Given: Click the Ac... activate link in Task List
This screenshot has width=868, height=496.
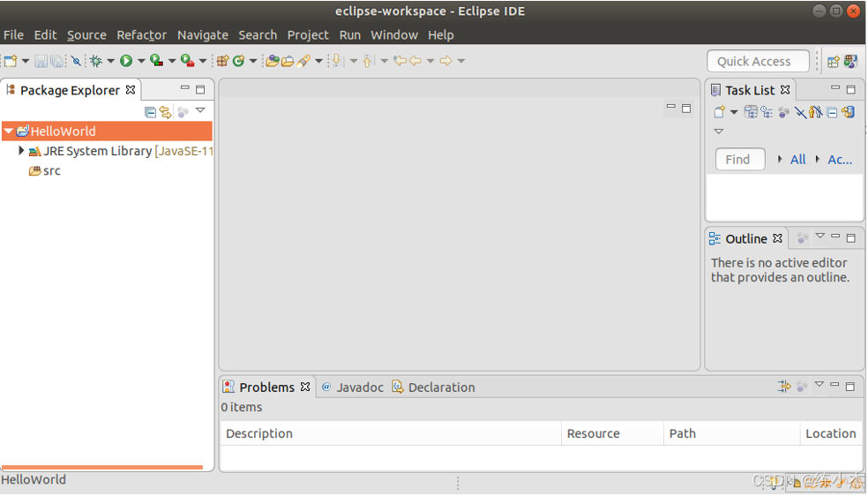Looking at the screenshot, I should click(839, 160).
